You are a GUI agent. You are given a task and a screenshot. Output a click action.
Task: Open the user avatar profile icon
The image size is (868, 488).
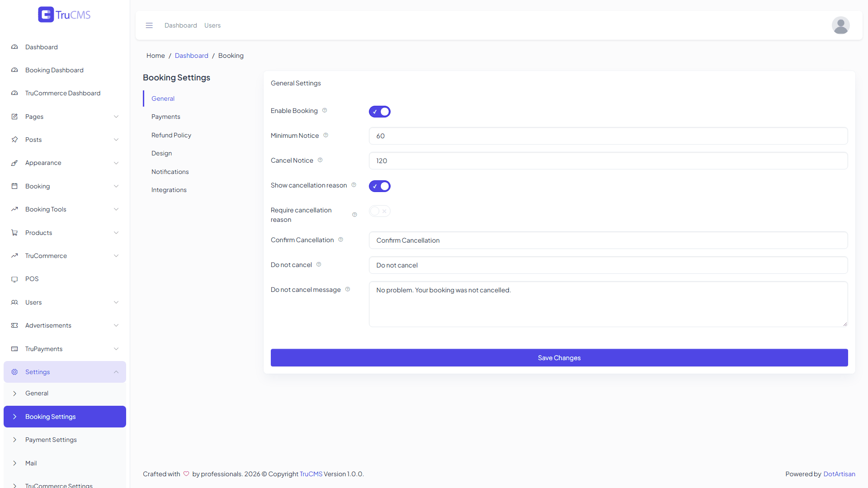(840, 25)
